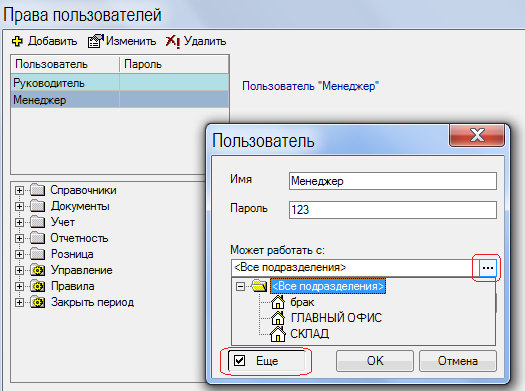This screenshot has width=525, height=391.
Task: Click the Изменить toolbar label
Action: click(x=131, y=41)
